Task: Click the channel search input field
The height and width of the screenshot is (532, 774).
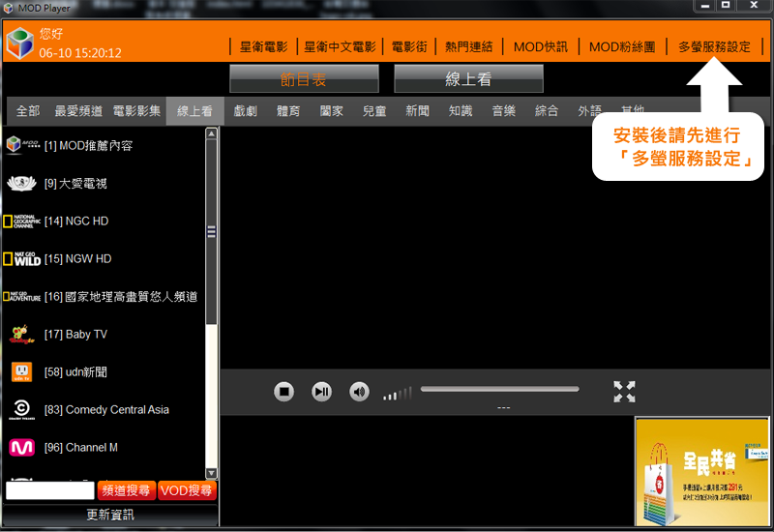Action: 49,490
